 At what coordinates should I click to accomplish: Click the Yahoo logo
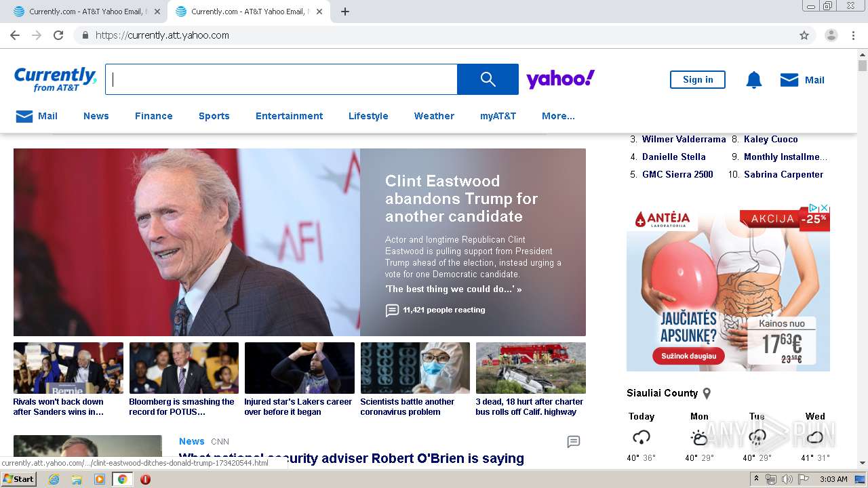561,79
